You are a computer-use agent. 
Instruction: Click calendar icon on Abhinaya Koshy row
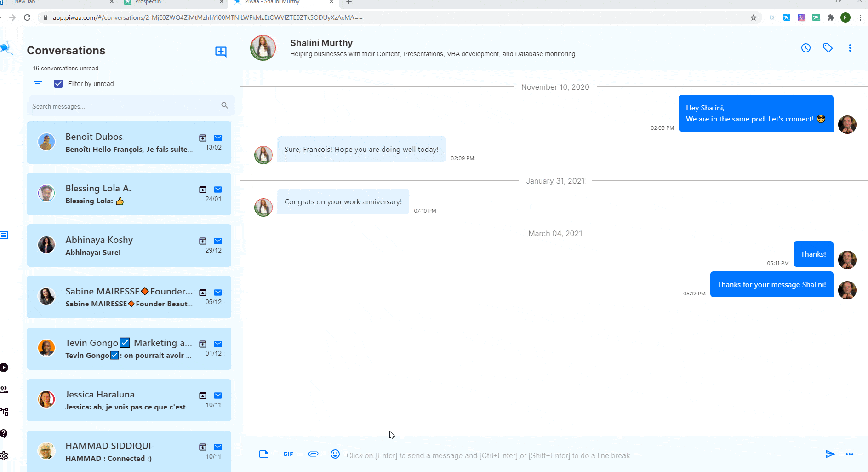[x=203, y=241]
